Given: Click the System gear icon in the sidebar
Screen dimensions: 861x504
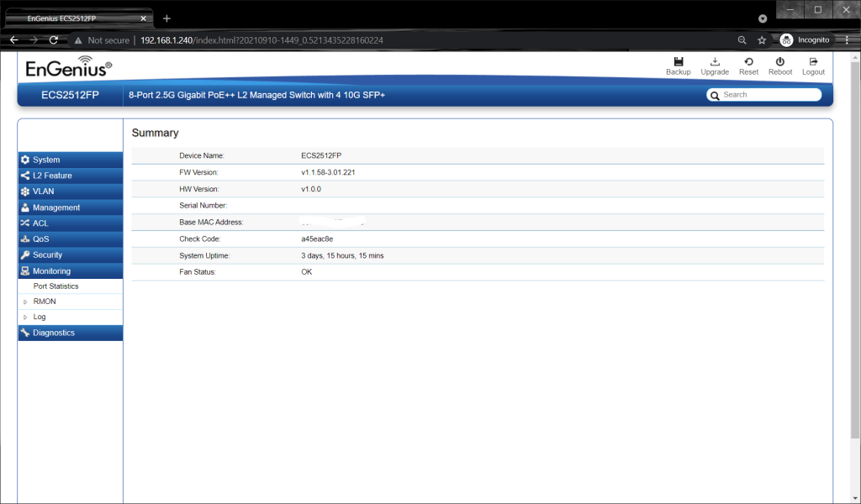Looking at the screenshot, I should [25, 160].
